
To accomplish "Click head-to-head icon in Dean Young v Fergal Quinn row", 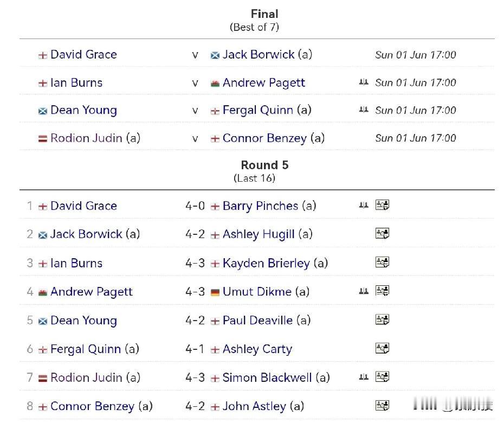I will (364, 110).
